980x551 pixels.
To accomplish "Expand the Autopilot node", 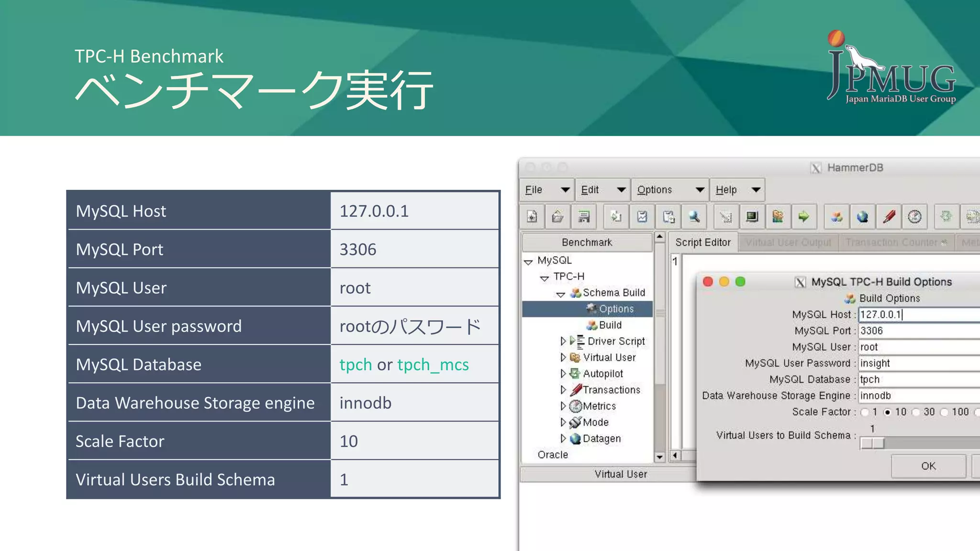I will coord(563,374).
